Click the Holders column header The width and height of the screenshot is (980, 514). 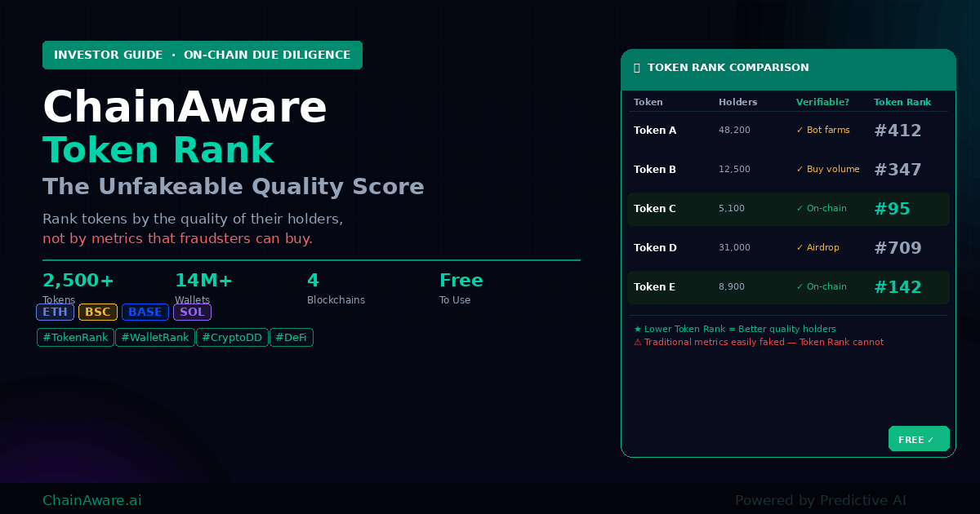pos(737,102)
